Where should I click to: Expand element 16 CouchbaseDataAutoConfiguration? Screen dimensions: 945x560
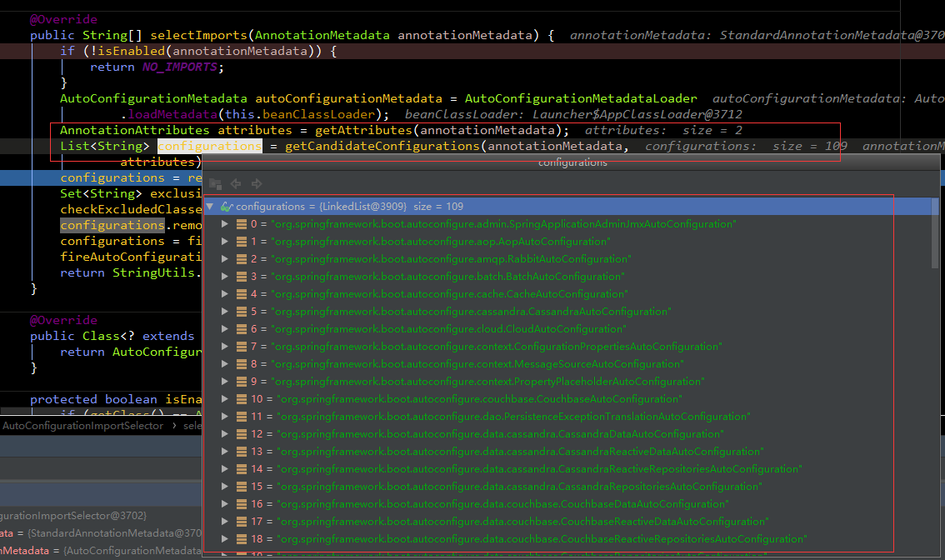point(224,504)
